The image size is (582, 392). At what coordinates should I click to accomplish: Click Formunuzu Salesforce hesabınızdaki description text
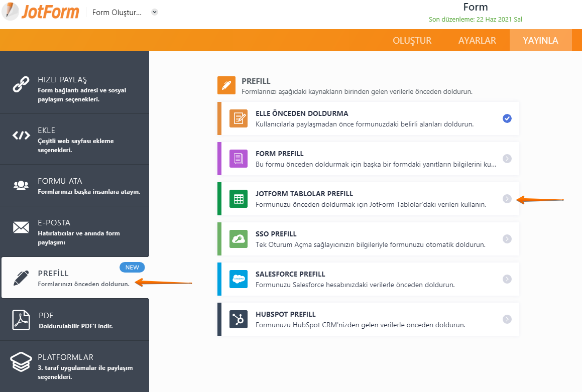click(355, 285)
